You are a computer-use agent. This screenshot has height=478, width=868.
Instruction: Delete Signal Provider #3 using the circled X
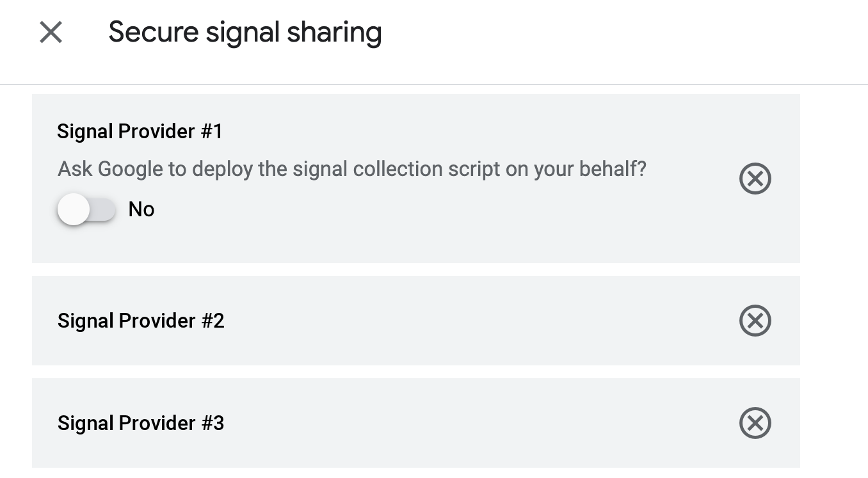pyautogui.click(x=755, y=423)
